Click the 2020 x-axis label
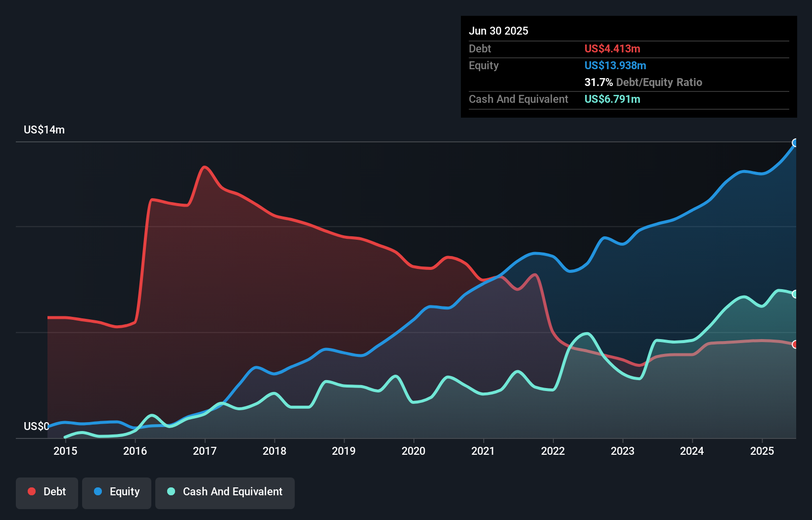812x520 pixels. coord(413,451)
